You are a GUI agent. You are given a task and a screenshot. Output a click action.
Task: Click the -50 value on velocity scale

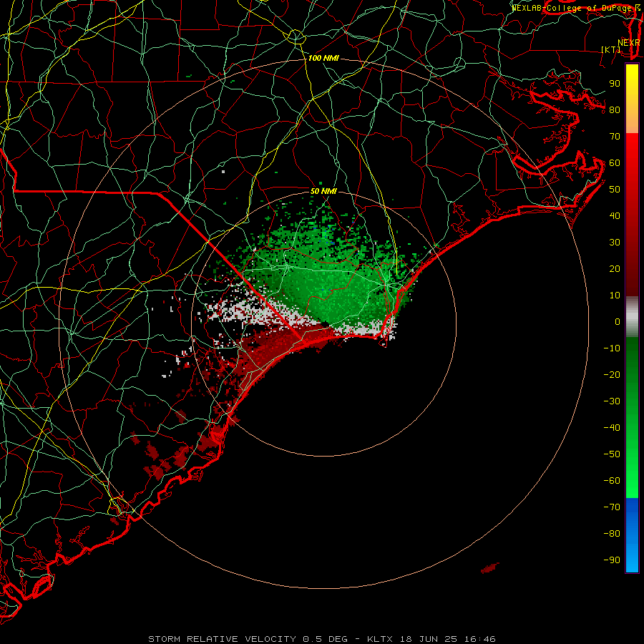[612, 454]
